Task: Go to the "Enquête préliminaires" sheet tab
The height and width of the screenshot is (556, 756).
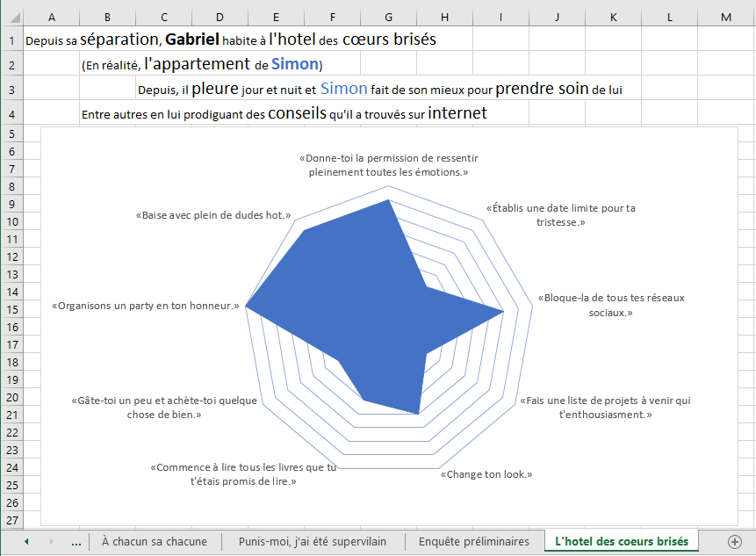Action: point(474,542)
